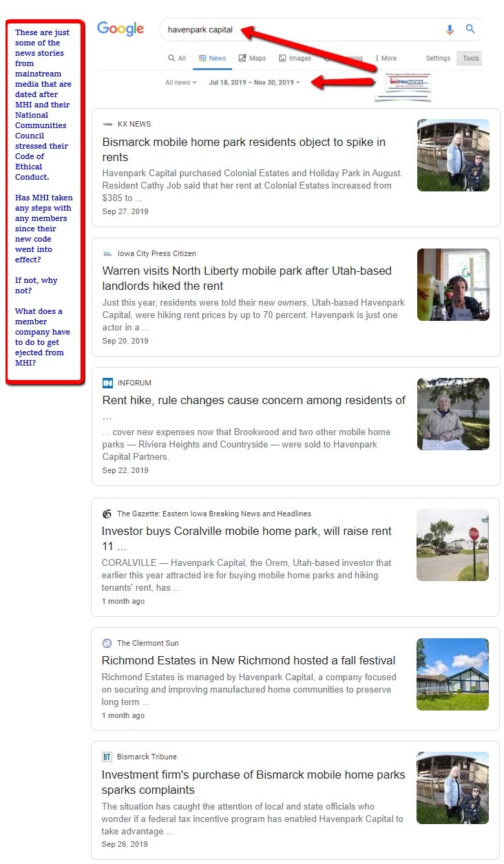
Task: Open house thumbnail of Richmond Estates article
Action: tap(452, 674)
